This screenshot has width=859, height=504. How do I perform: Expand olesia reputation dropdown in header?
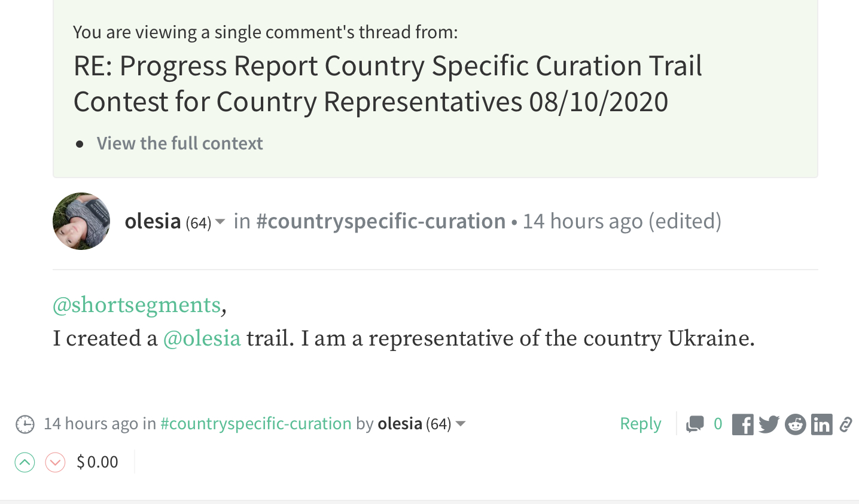220,222
